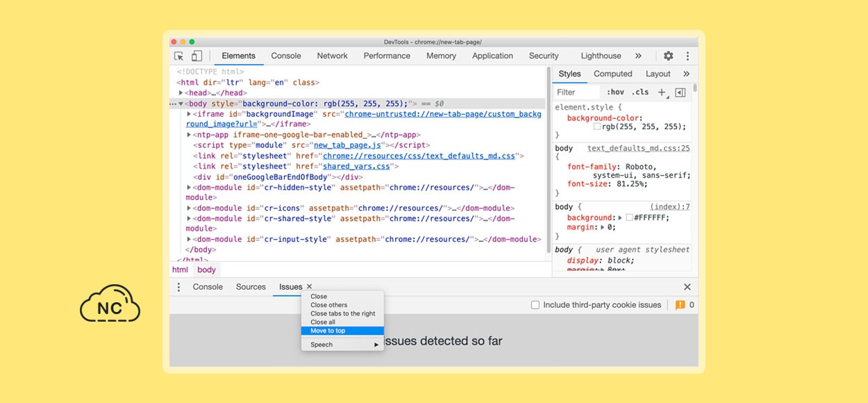
Task: Click the New Style Rule plus icon
Action: pyautogui.click(x=662, y=92)
